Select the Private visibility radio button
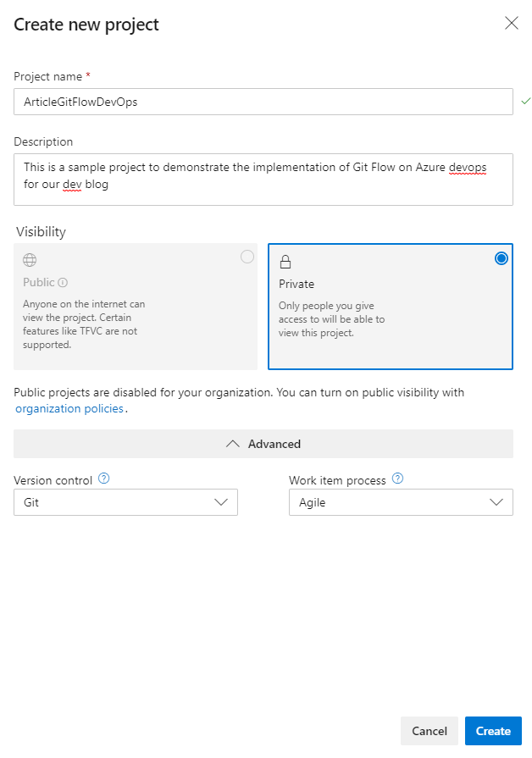This screenshot has height=758, width=532. click(x=502, y=258)
